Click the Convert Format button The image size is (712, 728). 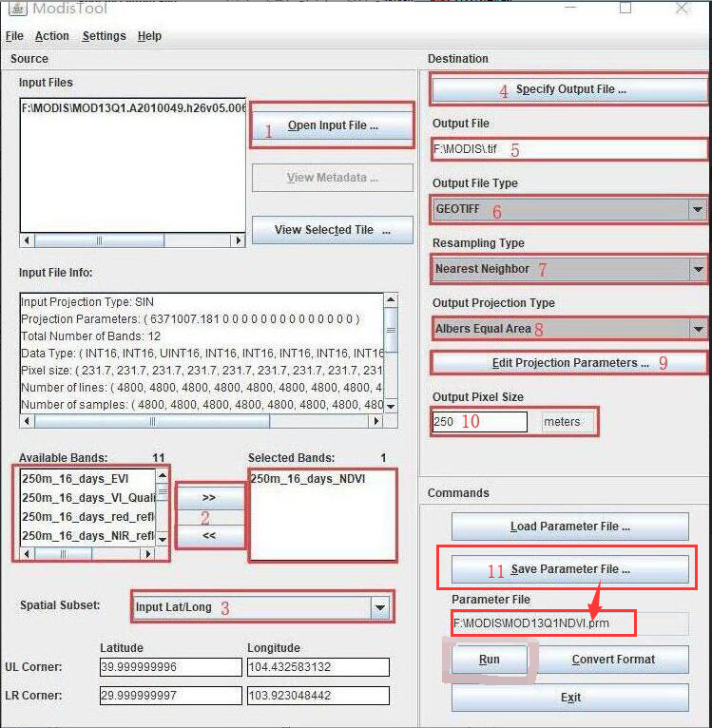click(x=613, y=660)
